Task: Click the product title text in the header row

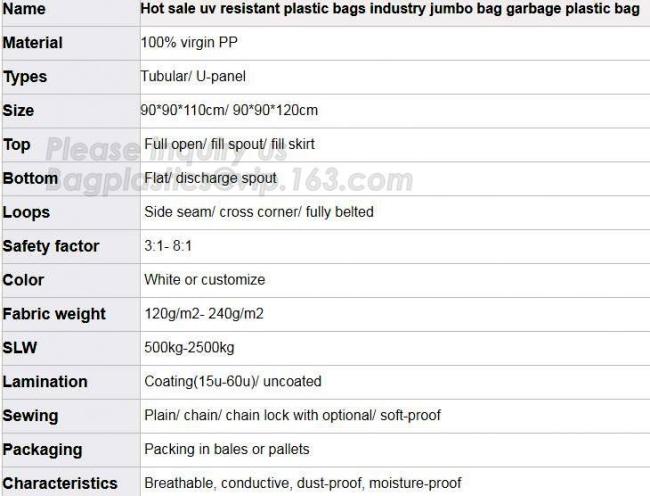Action: pos(389,9)
